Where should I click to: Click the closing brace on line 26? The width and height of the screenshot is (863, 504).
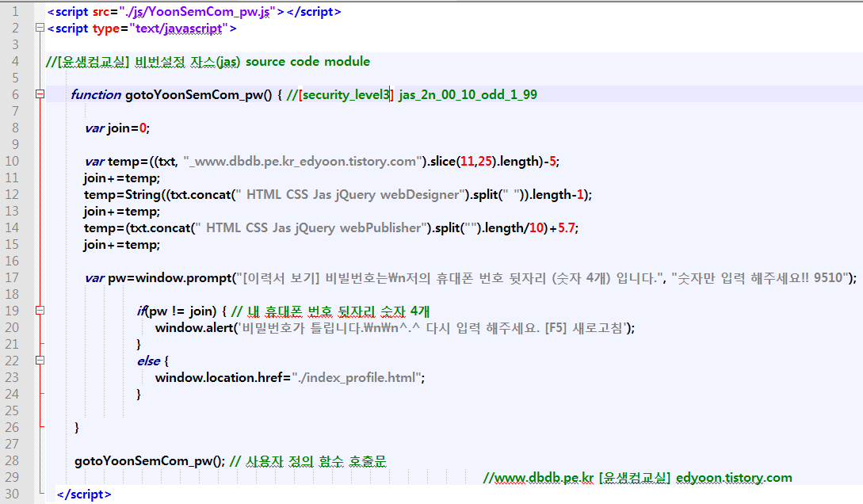coord(77,427)
